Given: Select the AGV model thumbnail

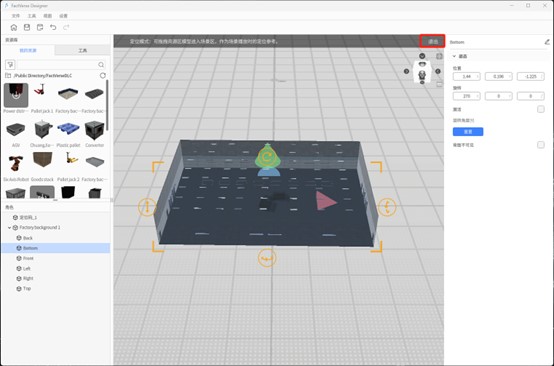Looking at the screenshot, I should (x=16, y=130).
